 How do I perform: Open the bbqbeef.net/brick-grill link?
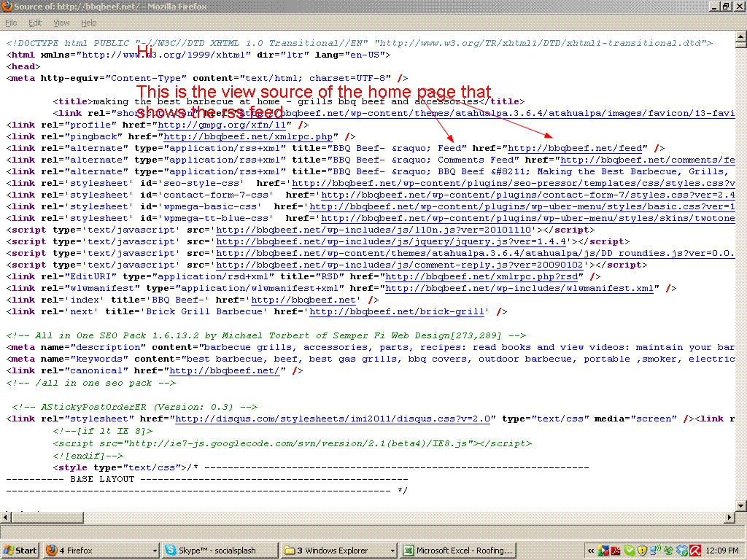(397, 311)
